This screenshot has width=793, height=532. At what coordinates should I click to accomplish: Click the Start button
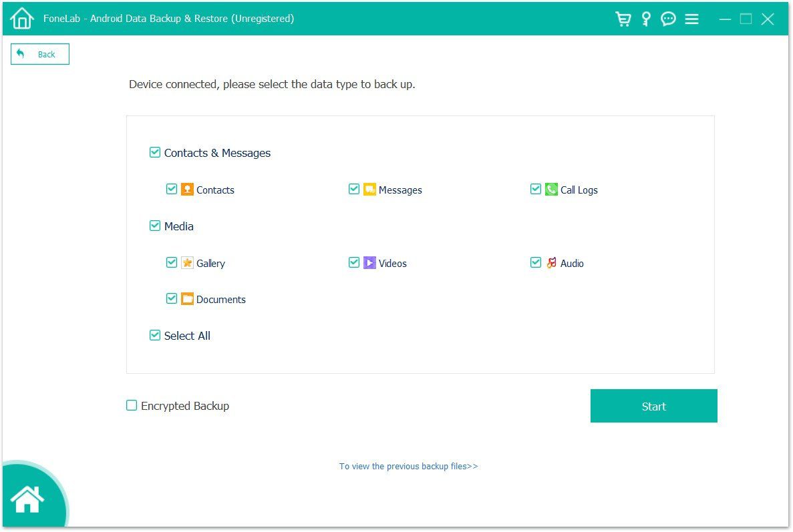pyautogui.click(x=653, y=406)
